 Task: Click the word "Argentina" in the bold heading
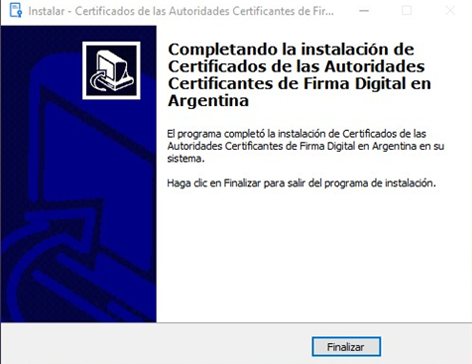click(x=208, y=101)
